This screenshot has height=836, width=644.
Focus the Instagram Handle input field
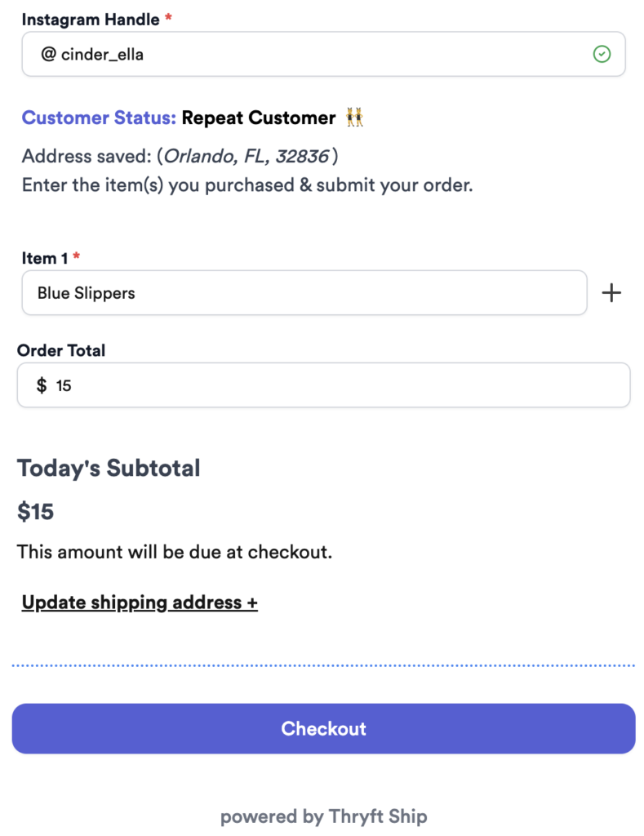pyautogui.click(x=323, y=54)
